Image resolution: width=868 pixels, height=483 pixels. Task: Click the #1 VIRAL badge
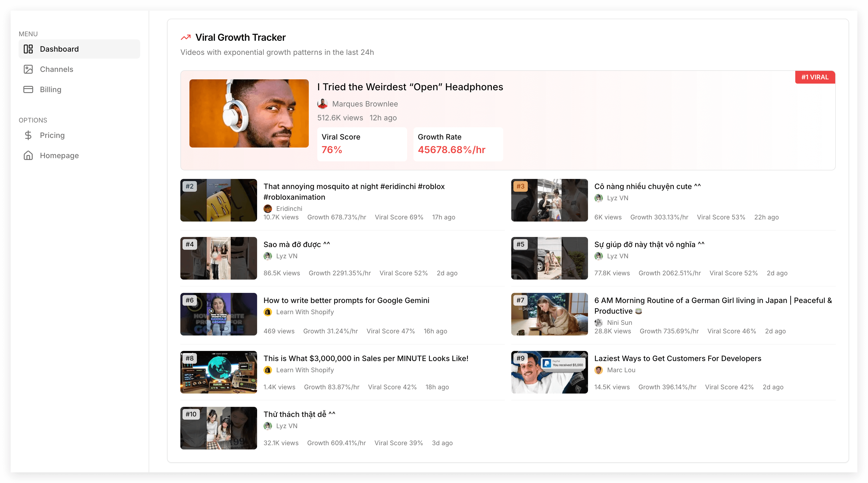814,77
